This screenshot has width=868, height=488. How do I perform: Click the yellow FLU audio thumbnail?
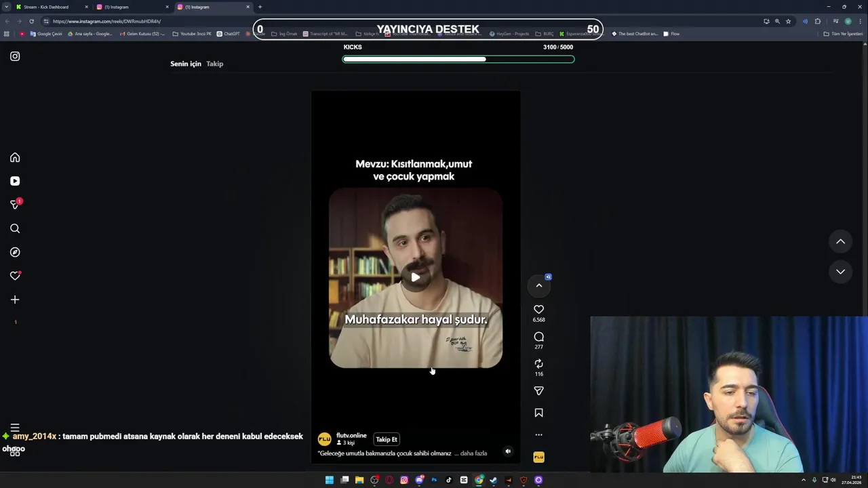538,457
